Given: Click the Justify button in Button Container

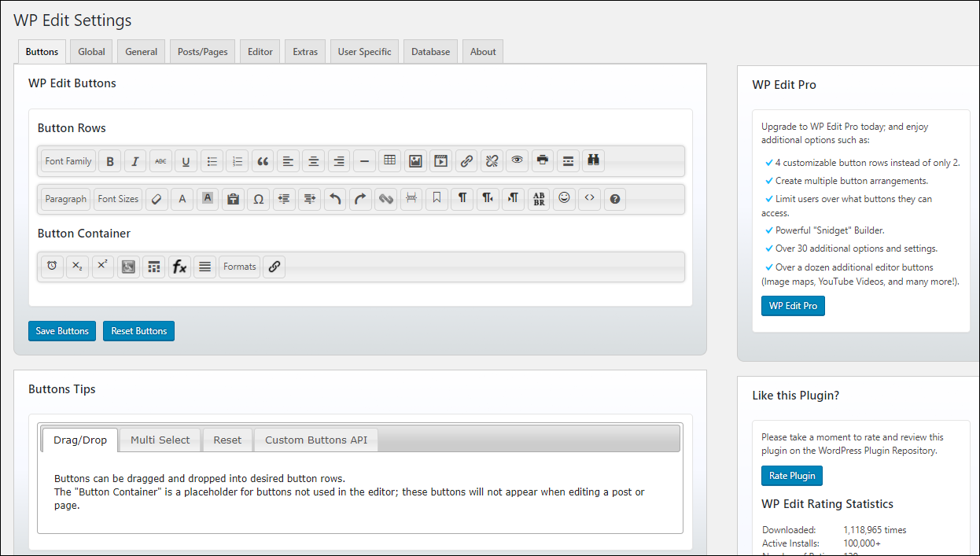Looking at the screenshot, I should coord(204,267).
